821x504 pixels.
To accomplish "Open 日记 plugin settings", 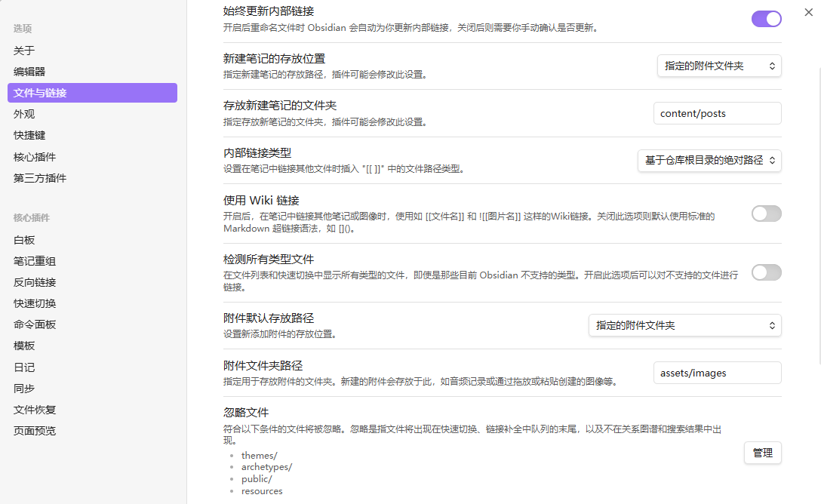I will (24, 367).
